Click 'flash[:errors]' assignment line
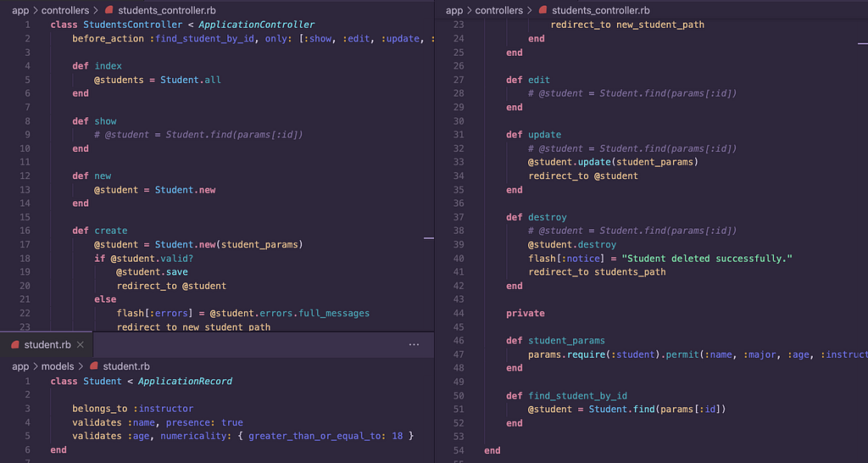 pyautogui.click(x=243, y=313)
